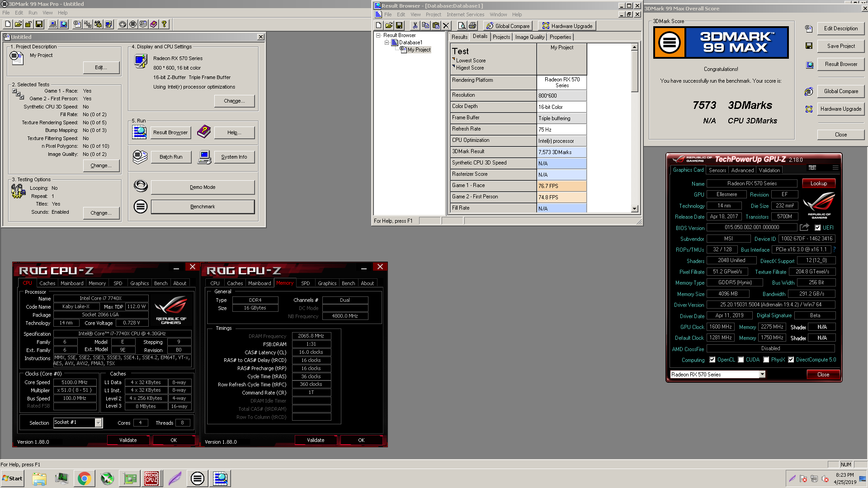
Task: Open file explorer folder icon on taskbar
Action: (39, 479)
